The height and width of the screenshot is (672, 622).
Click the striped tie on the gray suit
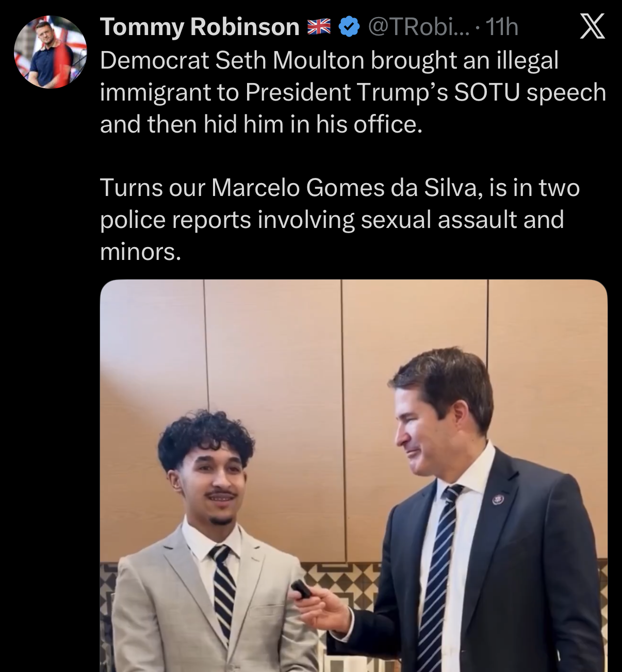[x=223, y=588]
